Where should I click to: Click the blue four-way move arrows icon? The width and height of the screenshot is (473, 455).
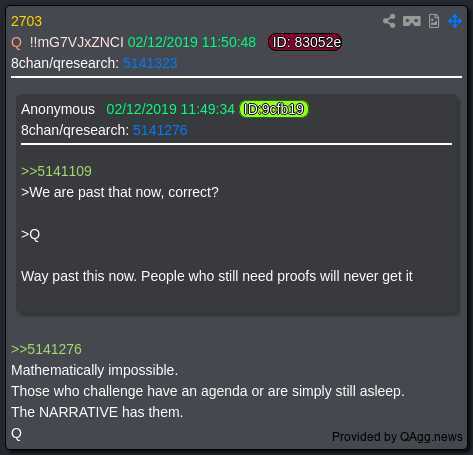(455, 21)
